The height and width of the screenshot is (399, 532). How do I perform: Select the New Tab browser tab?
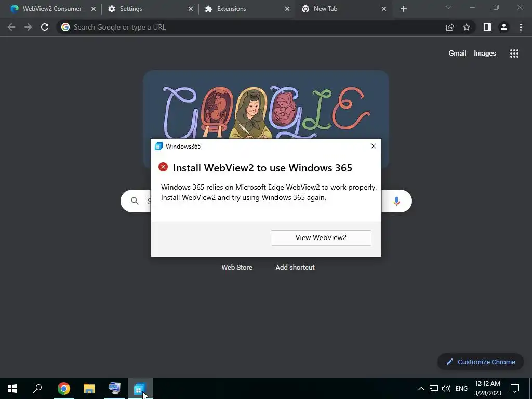343,9
